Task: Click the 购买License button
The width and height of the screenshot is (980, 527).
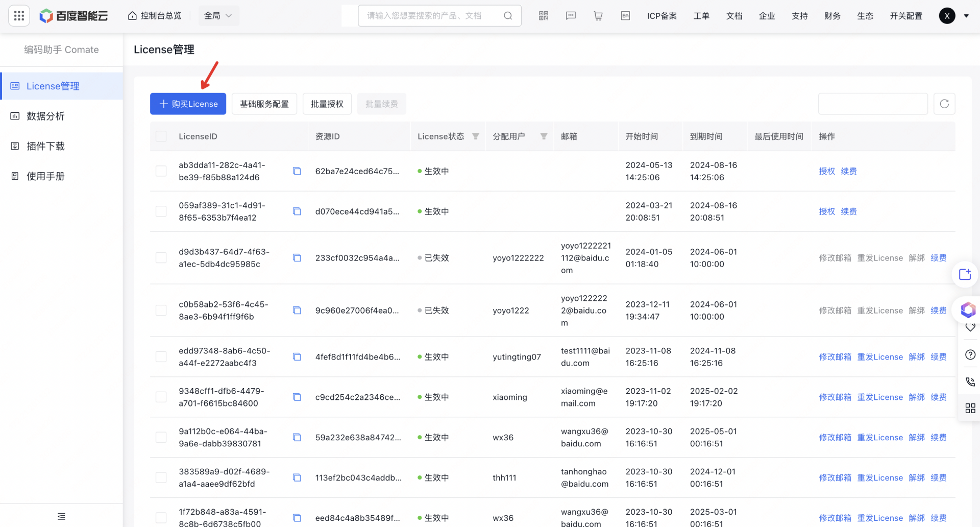Action: click(188, 104)
